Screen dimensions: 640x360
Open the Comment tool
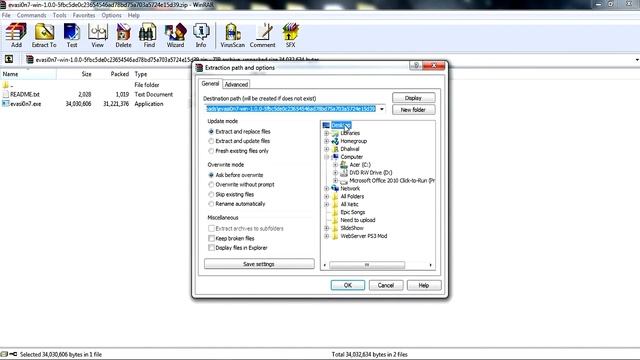263,35
